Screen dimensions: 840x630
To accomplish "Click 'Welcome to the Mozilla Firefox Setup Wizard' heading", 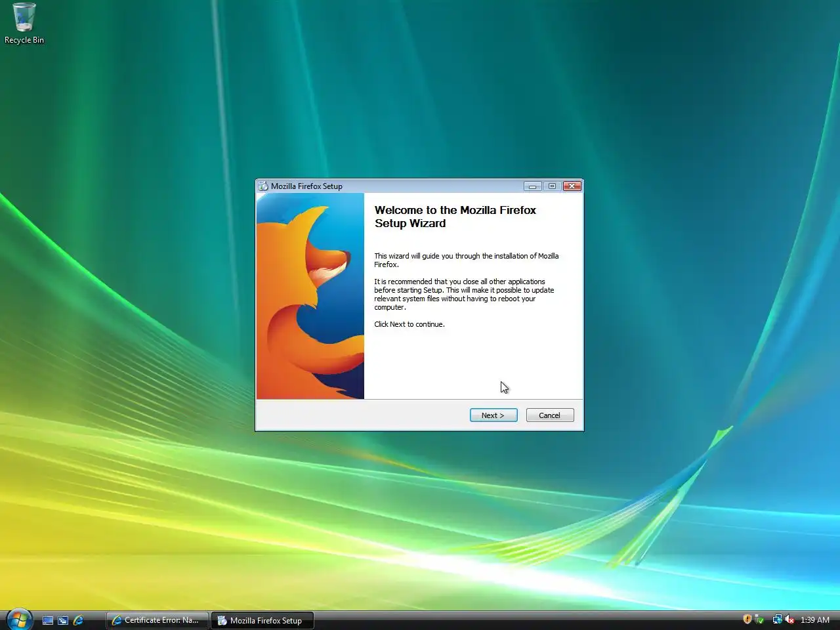I will click(455, 217).
